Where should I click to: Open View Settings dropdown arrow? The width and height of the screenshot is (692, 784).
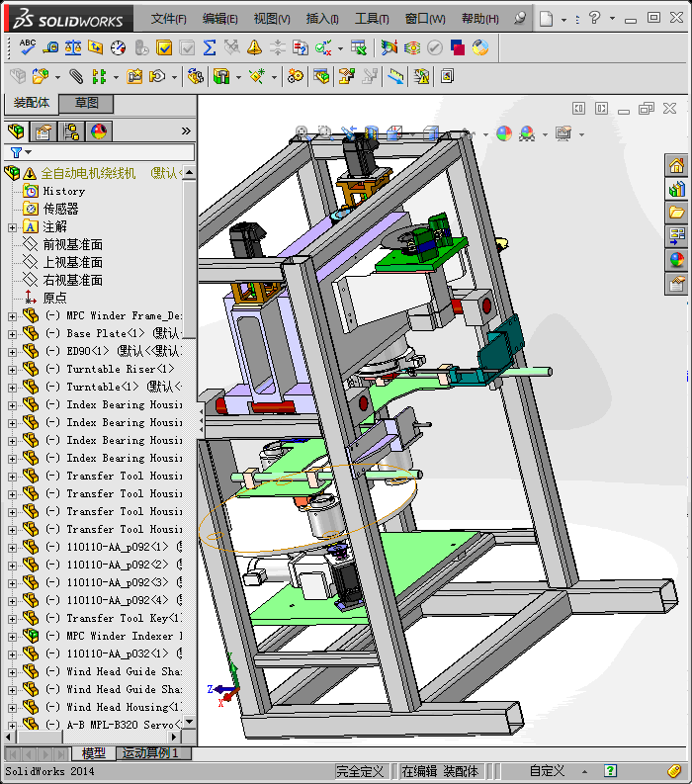point(581,134)
